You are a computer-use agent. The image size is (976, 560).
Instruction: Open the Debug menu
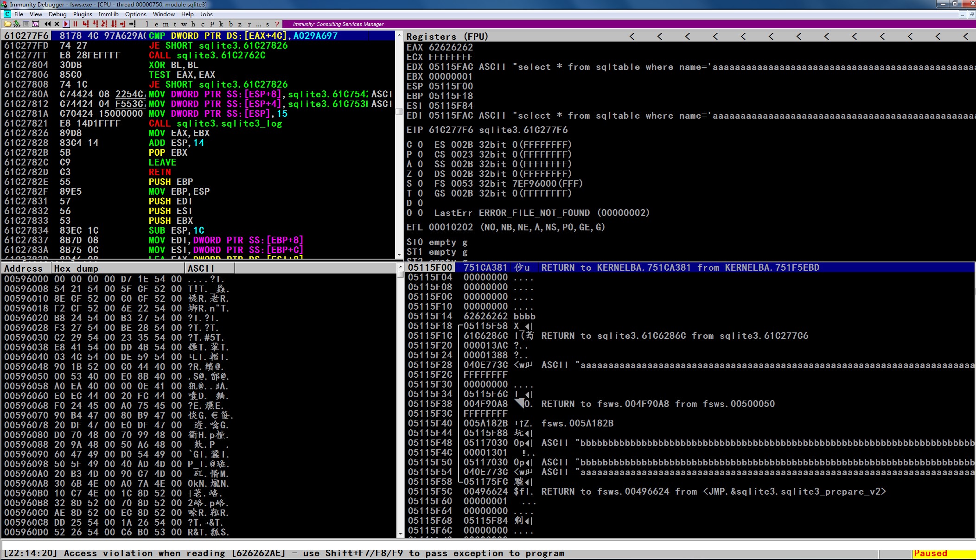[x=57, y=14]
